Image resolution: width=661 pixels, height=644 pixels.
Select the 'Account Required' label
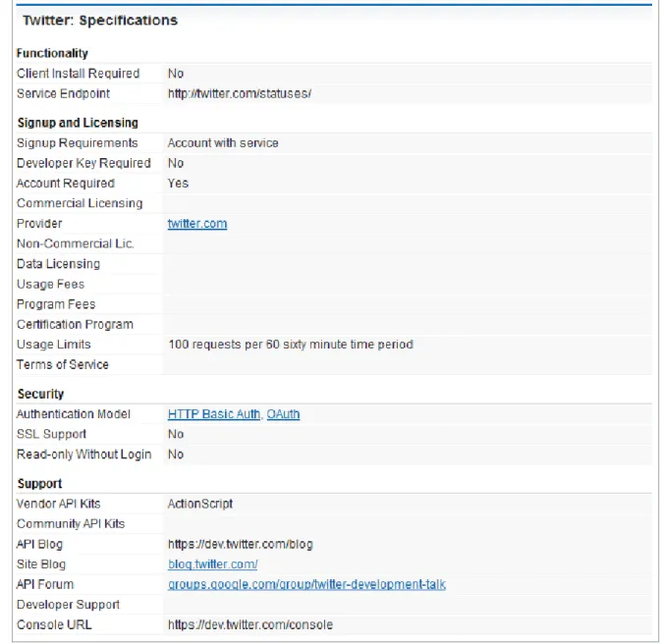[x=66, y=184]
